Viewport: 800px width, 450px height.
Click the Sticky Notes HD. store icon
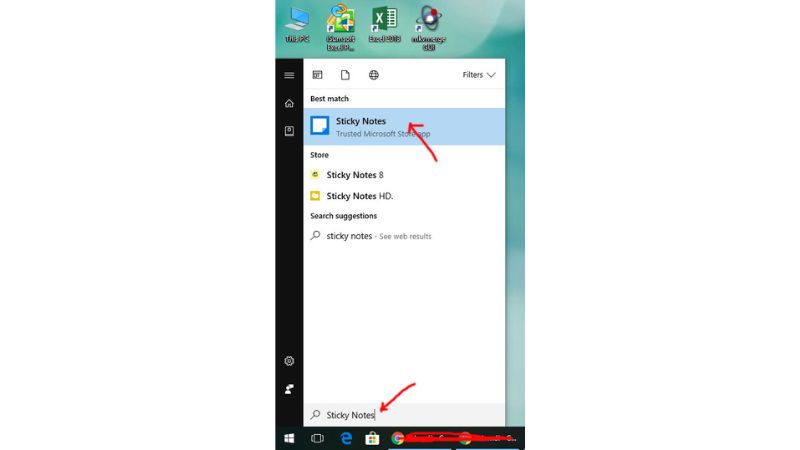315,196
